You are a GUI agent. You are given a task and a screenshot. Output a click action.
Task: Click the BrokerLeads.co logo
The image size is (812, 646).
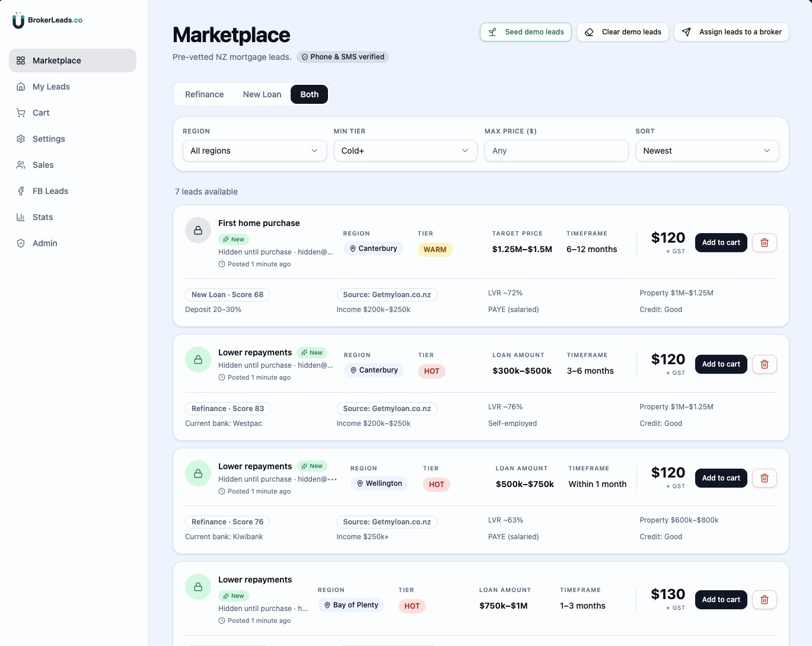[x=47, y=20]
